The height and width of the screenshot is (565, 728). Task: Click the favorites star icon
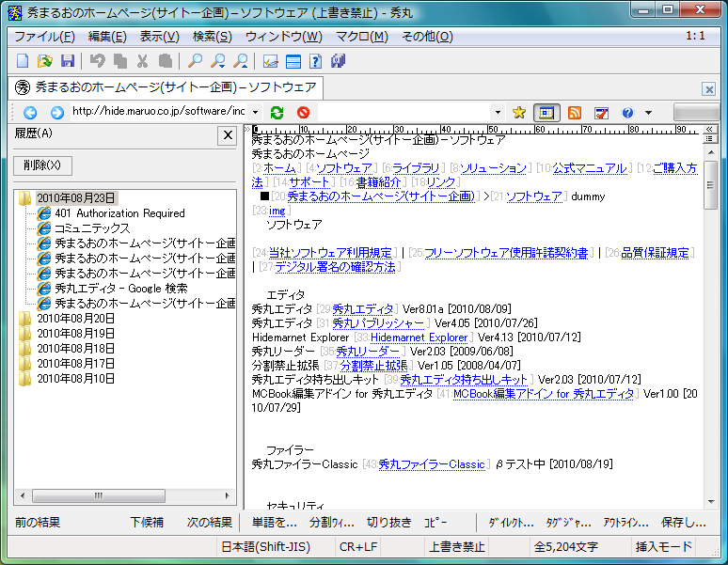click(519, 112)
